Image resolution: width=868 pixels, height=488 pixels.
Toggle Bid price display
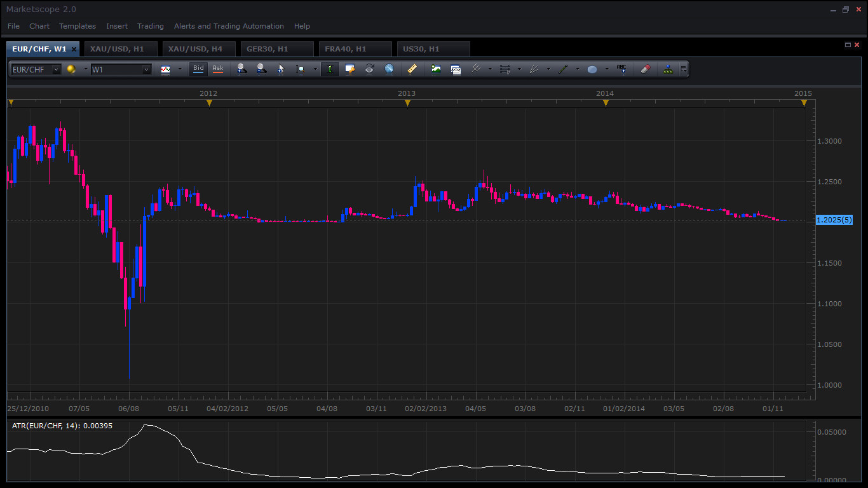(x=198, y=69)
